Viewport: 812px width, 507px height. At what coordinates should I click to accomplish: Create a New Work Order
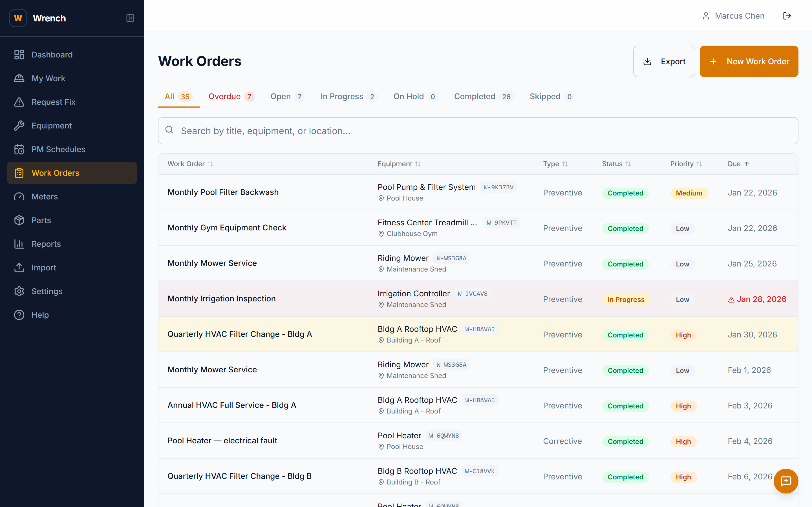click(749, 61)
